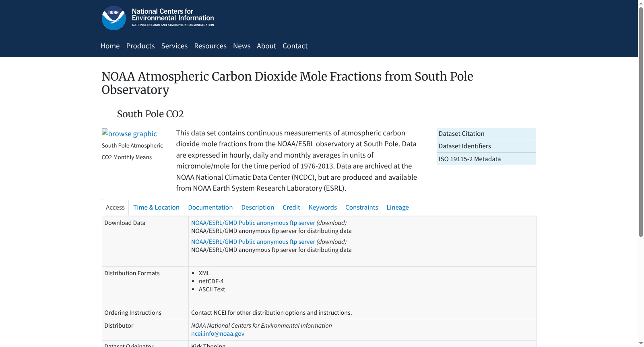Go to the Contact page
This screenshot has height=347, width=644.
[295, 46]
